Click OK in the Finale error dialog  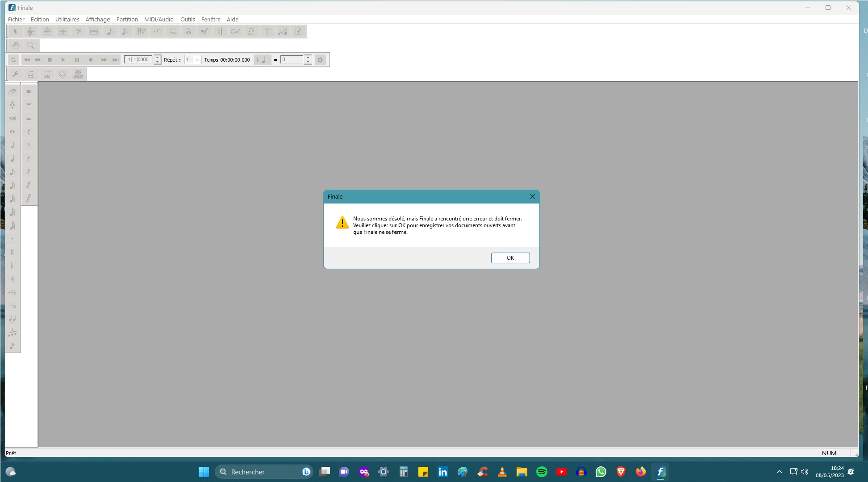click(510, 258)
